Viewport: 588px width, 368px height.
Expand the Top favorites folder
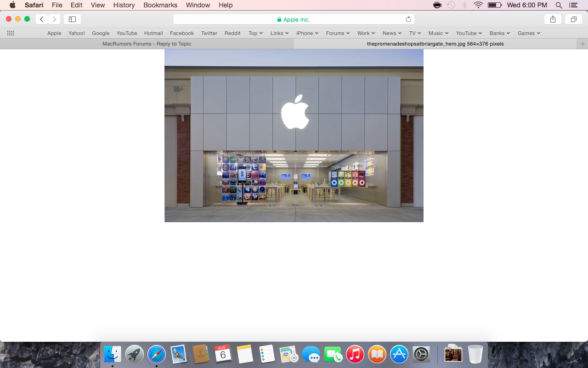[x=255, y=33]
